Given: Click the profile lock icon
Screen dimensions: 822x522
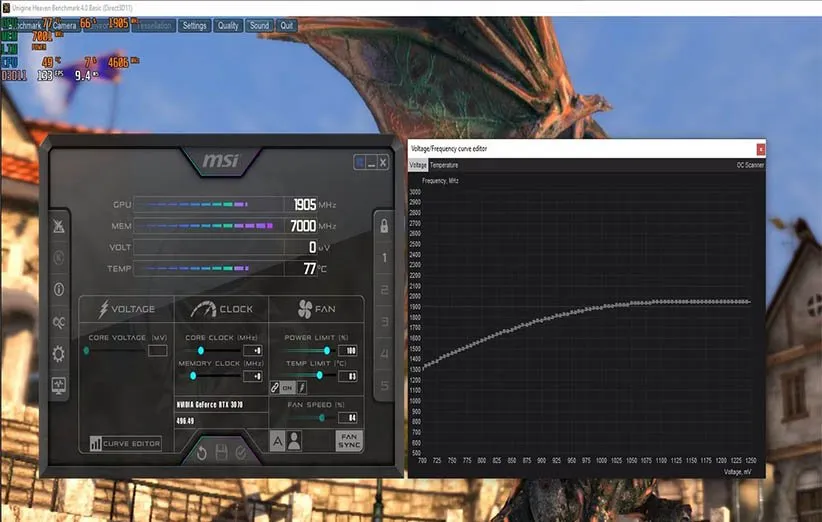Looking at the screenshot, I should click(x=383, y=225).
